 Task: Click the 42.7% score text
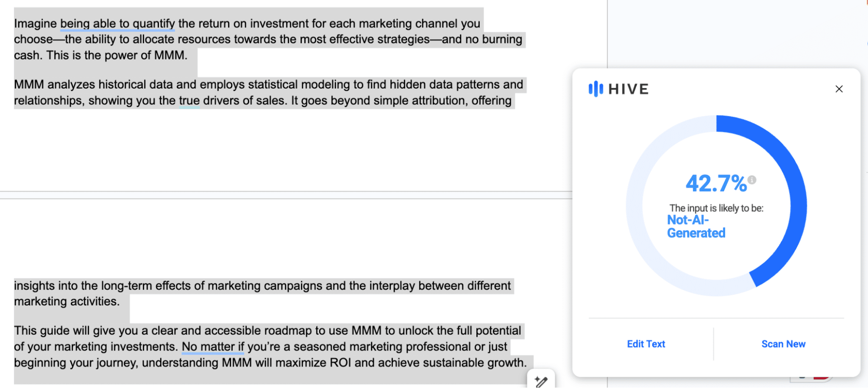716,183
